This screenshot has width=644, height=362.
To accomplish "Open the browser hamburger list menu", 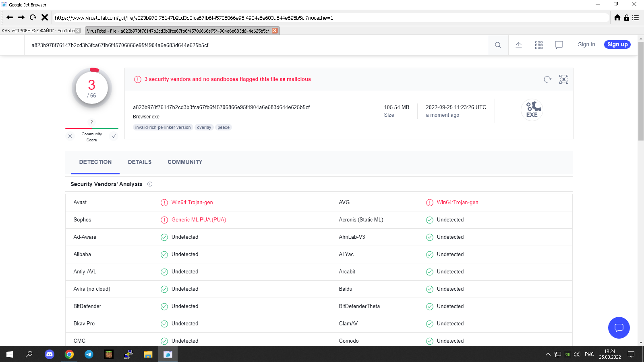I will point(636,18).
